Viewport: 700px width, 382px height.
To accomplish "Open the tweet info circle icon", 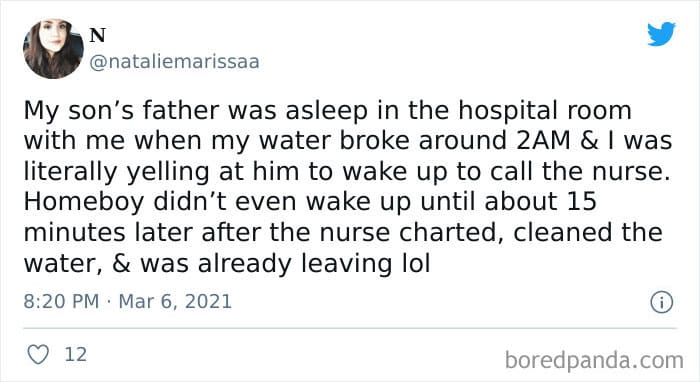I will 661,303.
